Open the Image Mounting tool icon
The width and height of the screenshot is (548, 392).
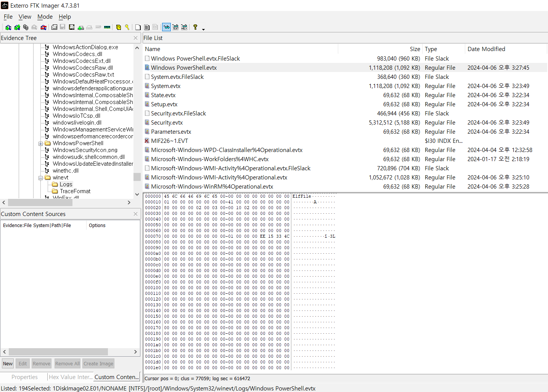click(26, 27)
